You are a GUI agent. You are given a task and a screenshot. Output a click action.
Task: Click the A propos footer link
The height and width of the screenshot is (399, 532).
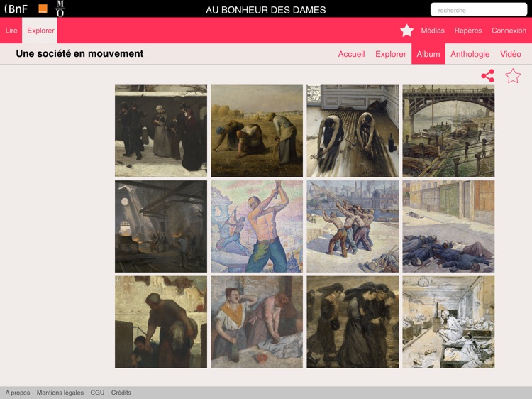click(x=18, y=393)
